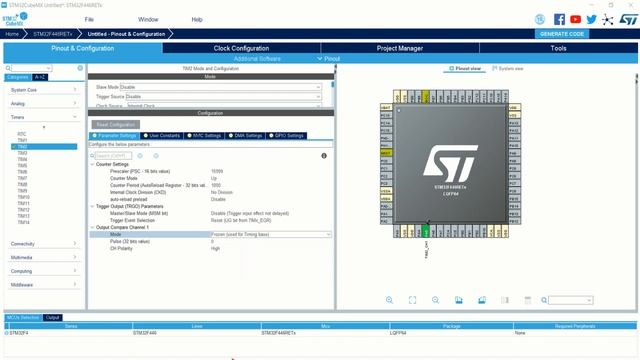
Task: Expand the Analog category
Action: (x=43, y=104)
